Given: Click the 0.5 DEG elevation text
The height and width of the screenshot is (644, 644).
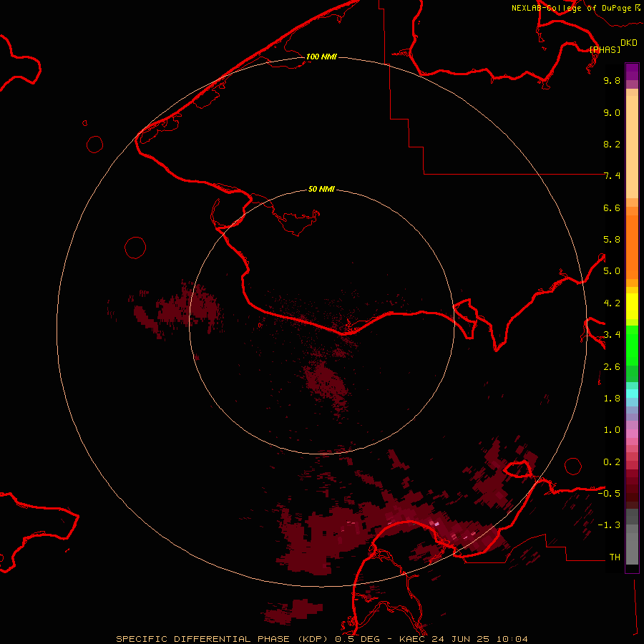Looking at the screenshot, I should (x=357, y=639).
